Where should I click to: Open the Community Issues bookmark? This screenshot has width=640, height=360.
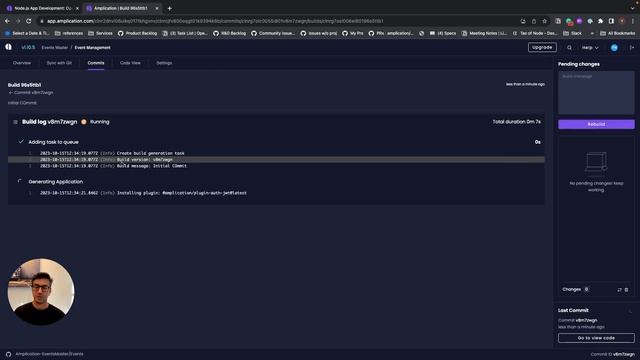[273, 33]
